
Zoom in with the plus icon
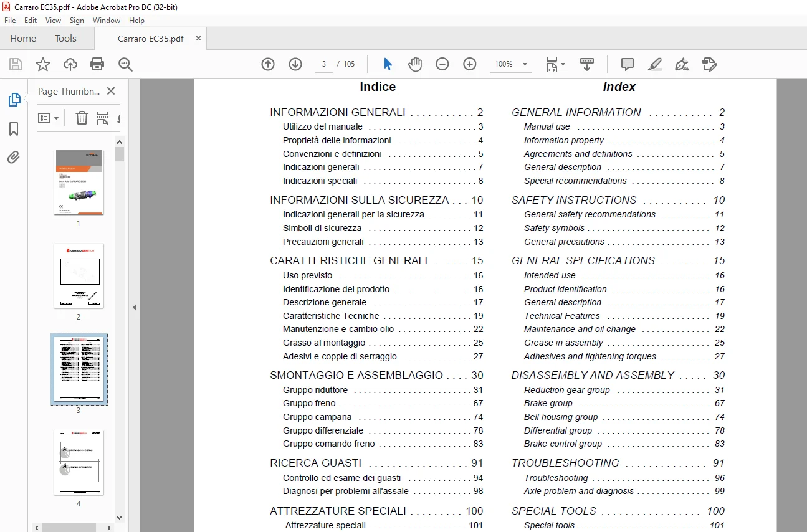(470, 64)
